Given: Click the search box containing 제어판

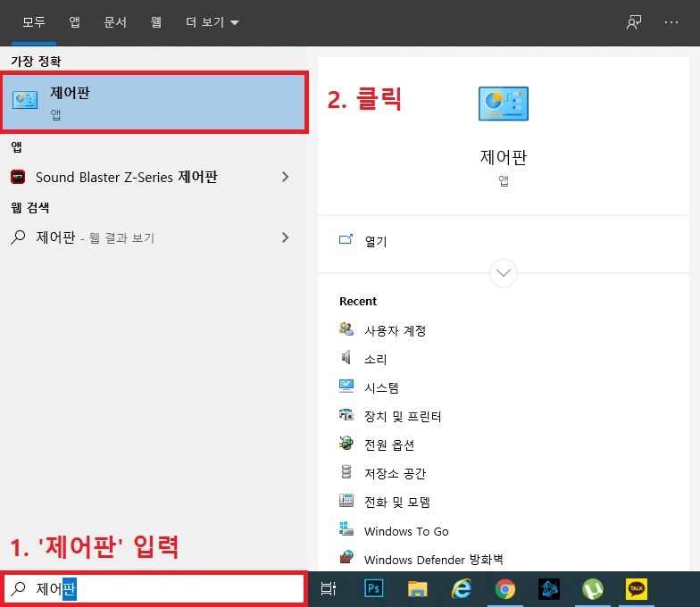Looking at the screenshot, I should (154, 589).
